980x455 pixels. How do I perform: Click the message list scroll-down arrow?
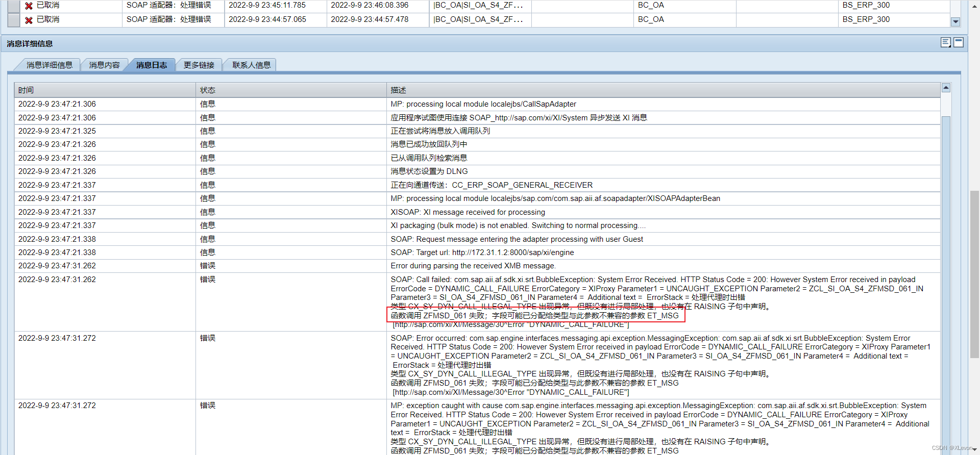tap(955, 22)
